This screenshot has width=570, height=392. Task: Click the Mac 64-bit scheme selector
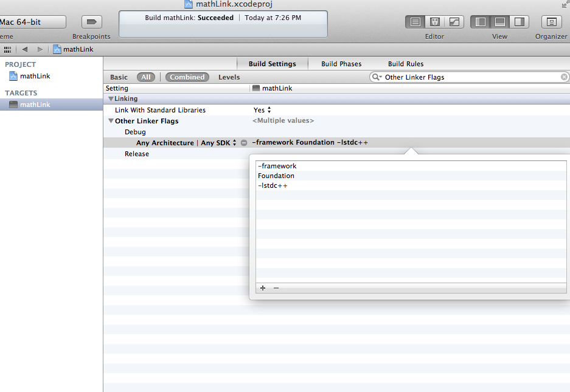tap(32, 22)
